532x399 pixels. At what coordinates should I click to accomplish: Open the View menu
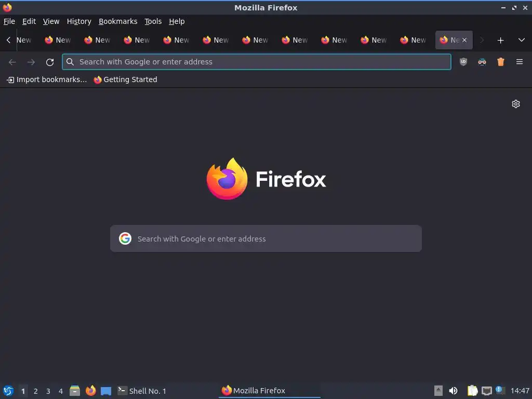click(51, 21)
